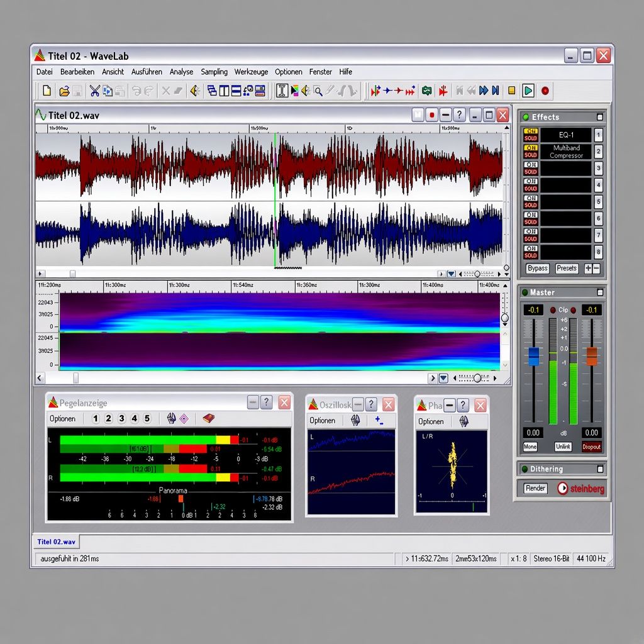Click the headphone icon in Pegelanzeige

click(x=171, y=418)
